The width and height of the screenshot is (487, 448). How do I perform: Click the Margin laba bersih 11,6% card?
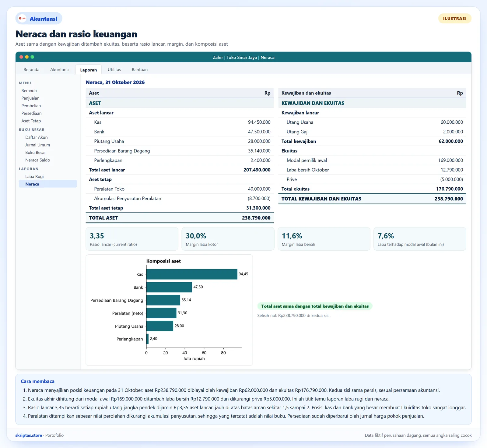pyautogui.click(x=324, y=239)
